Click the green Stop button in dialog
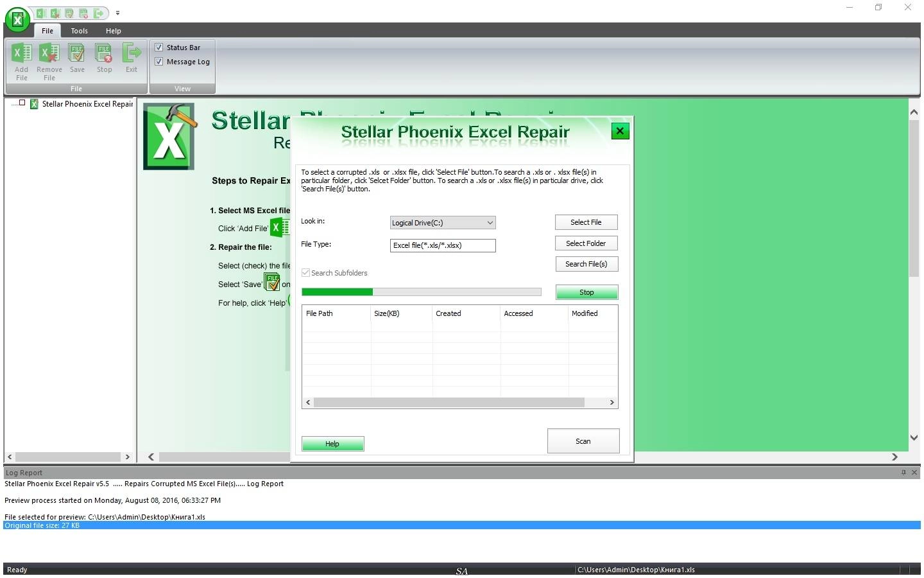 586,292
